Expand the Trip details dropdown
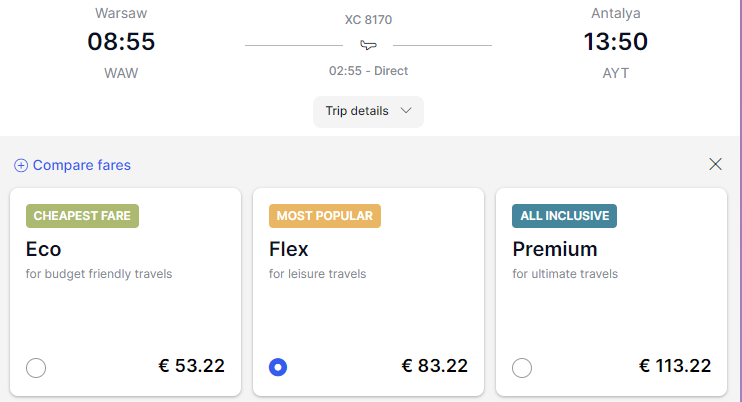This screenshot has height=402, width=742. click(368, 112)
